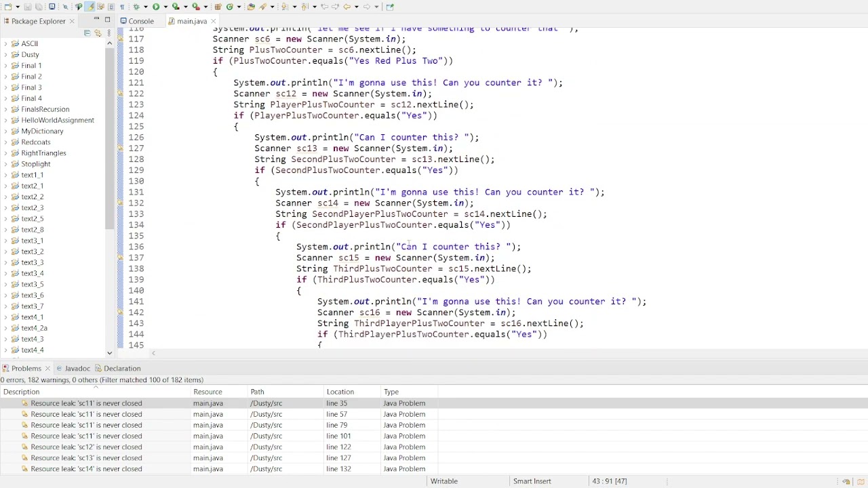Click the Writable status bar field
Screen dimensions: 868x488
click(x=444, y=481)
